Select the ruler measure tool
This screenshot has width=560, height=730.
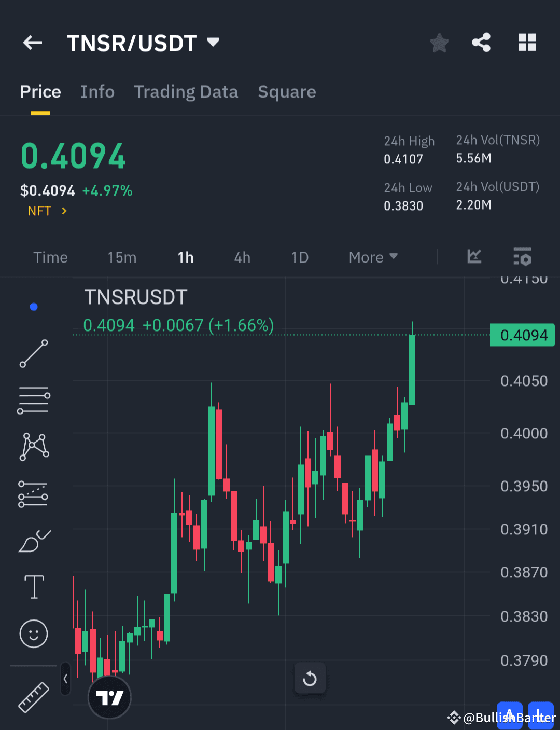tap(33, 698)
